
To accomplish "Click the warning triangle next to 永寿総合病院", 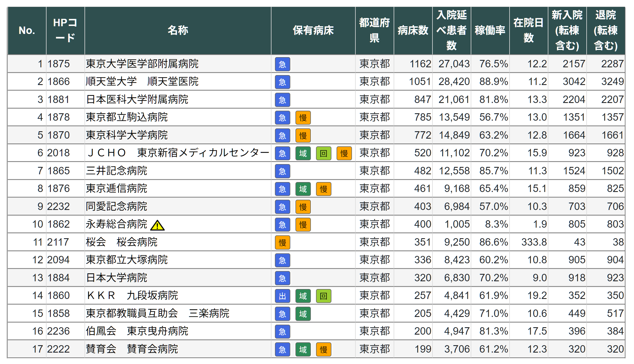I will (x=157, y=225).
